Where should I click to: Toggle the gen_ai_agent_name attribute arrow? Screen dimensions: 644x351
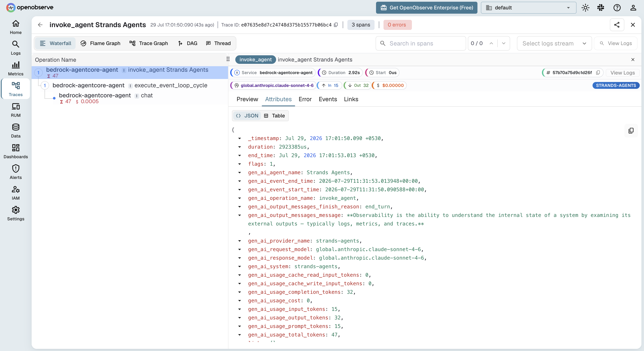(240, 173)
